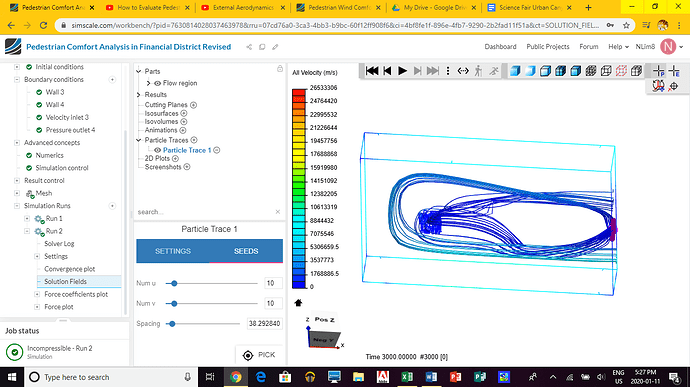Viewport: 690px width, 387px height.
Task: Jump to first frame of animation
Action: tap(372, 71)
